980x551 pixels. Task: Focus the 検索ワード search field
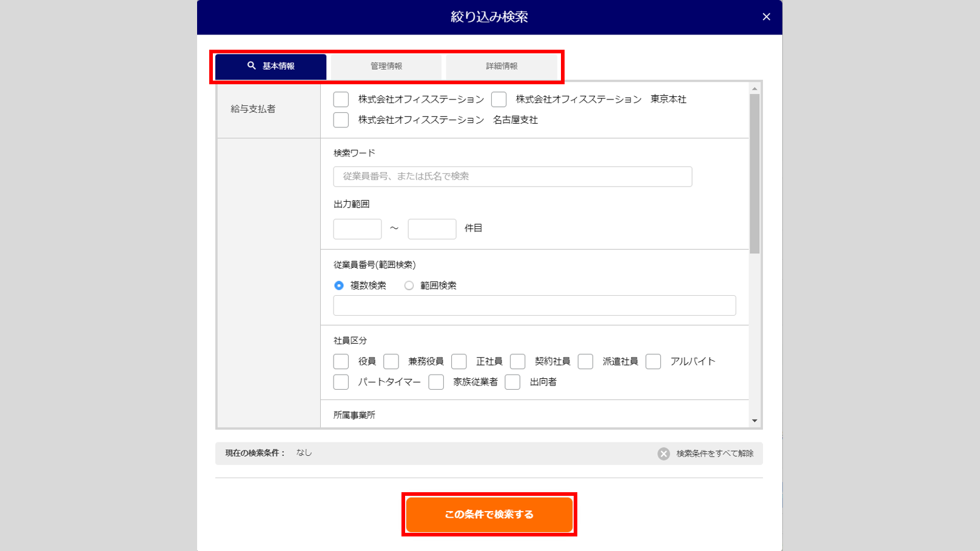[x=512, y=176]
